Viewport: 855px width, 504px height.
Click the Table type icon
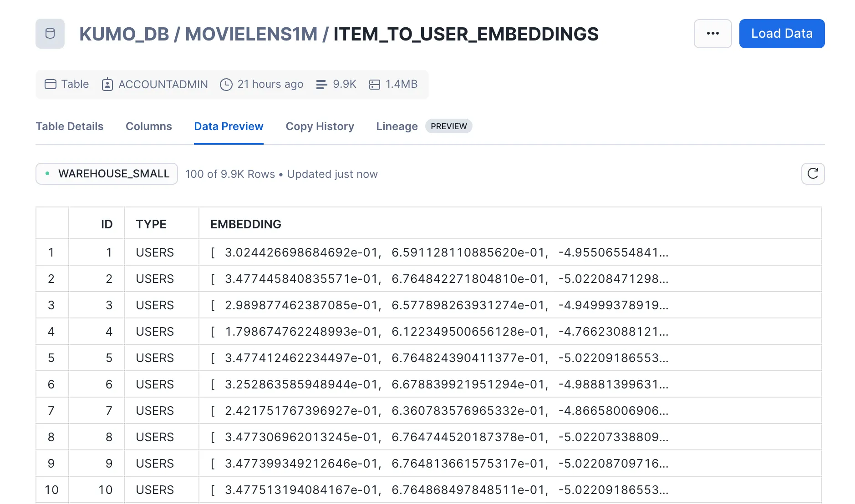[x=51, y=84]
